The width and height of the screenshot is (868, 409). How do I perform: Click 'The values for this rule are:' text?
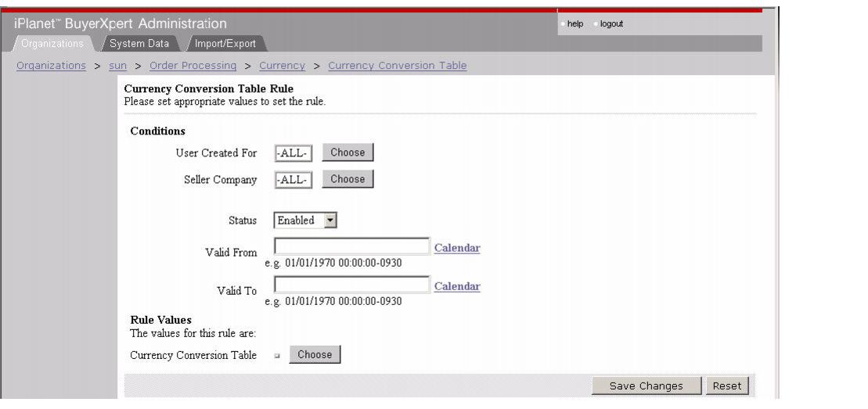point(193,333)
